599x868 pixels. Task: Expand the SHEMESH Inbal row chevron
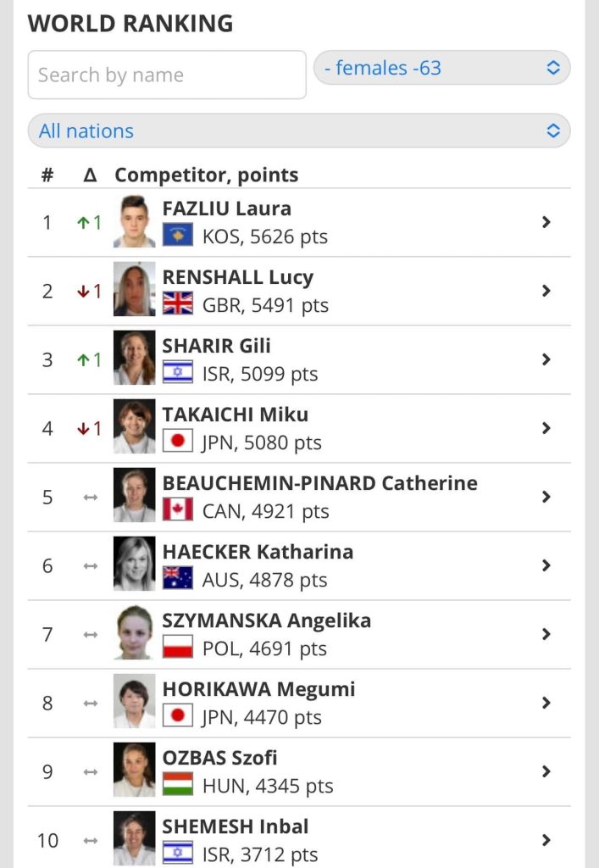546,840
